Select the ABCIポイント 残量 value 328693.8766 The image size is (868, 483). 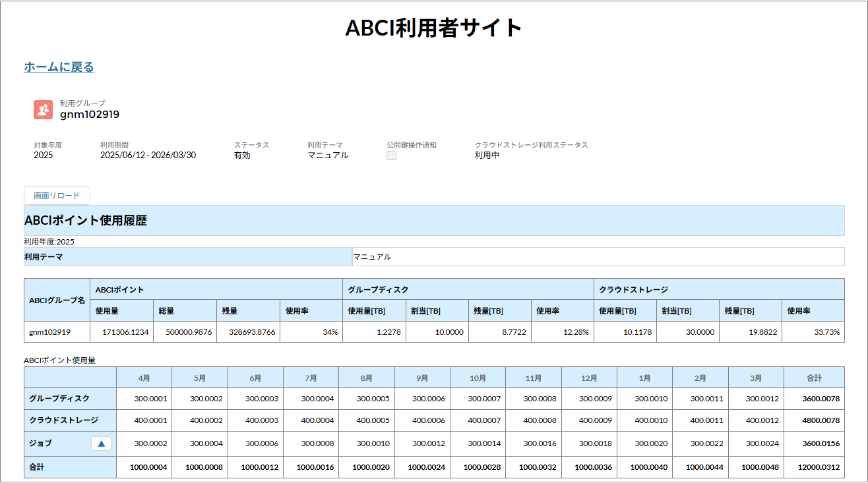coord(248,332)
